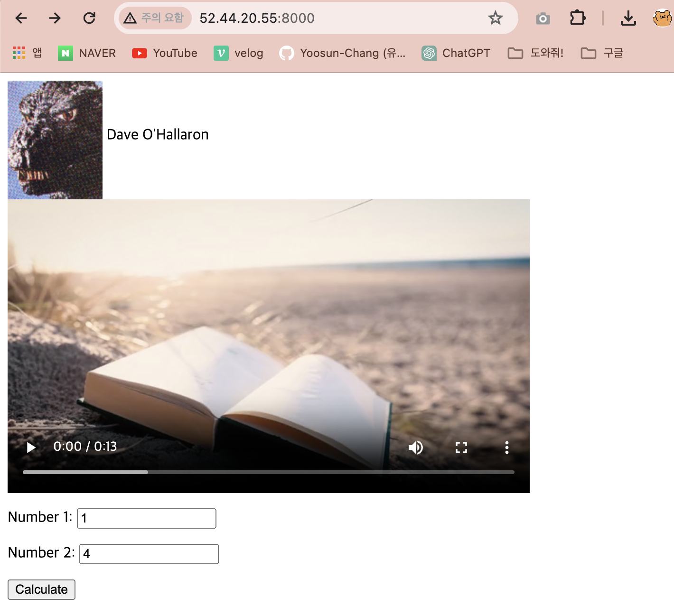674x616 pixels.
Task: Bookmark this page with the star icon
Action: point(496,18)
